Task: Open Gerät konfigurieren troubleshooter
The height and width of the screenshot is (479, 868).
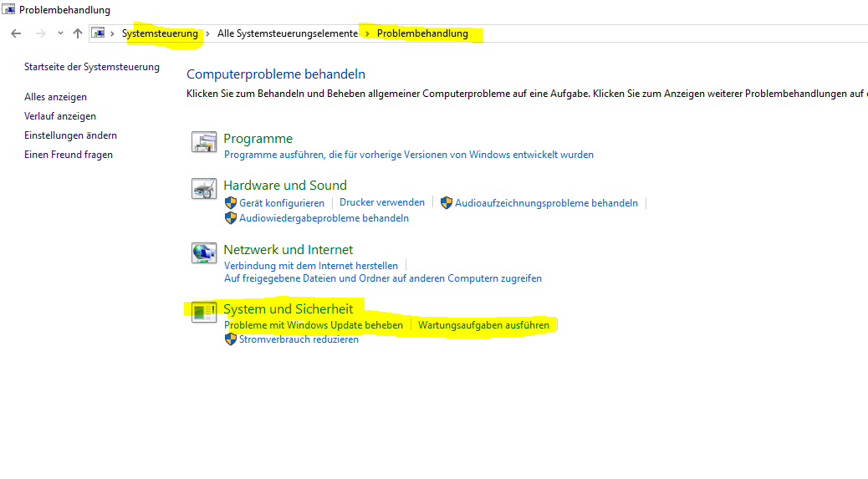Action: [282, 203]
